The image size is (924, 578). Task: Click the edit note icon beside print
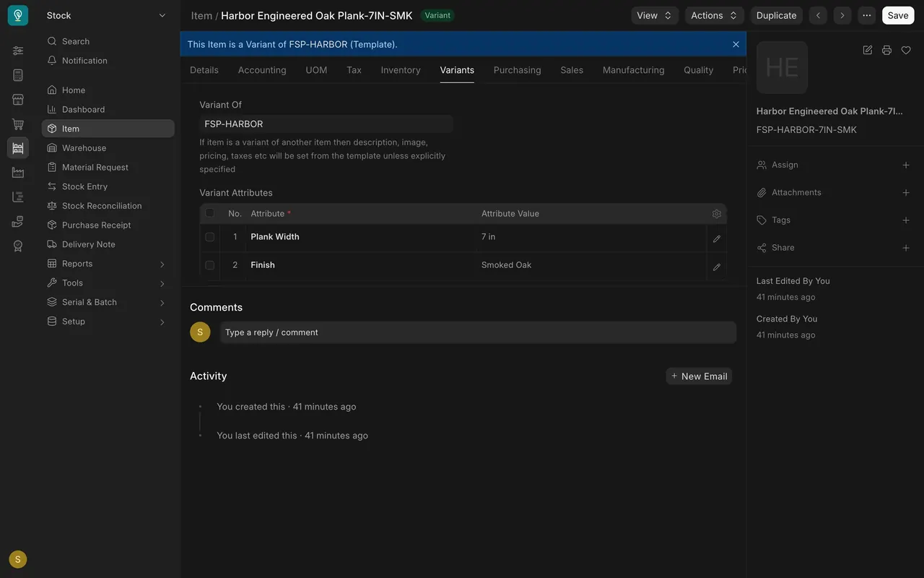pos(868,50)
